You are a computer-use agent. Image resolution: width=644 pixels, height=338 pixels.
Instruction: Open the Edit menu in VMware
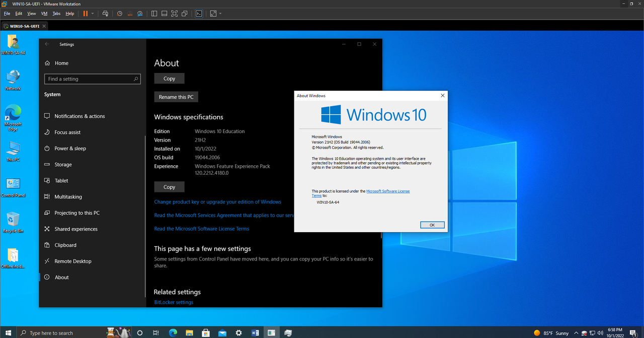(x=19, y=14)
